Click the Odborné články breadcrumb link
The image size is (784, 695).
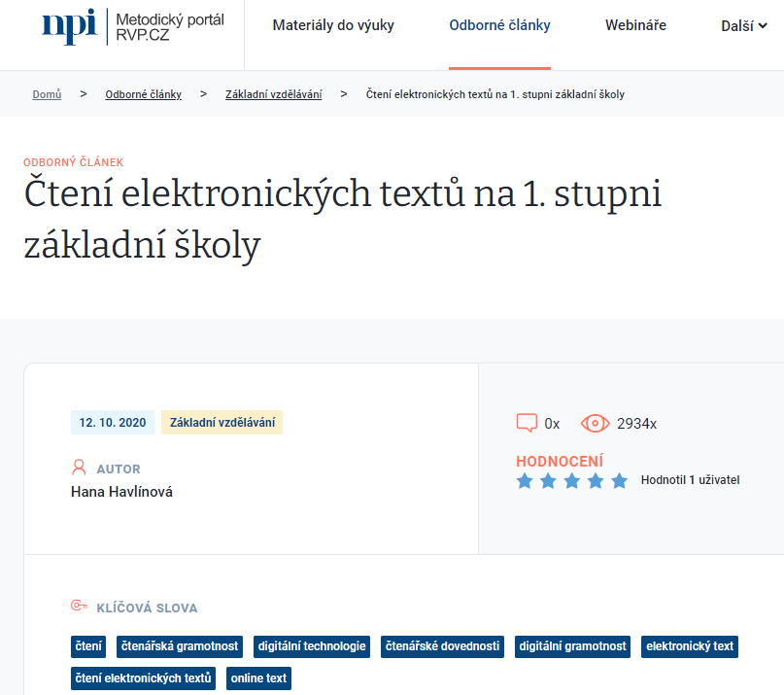tap(143, 94)
